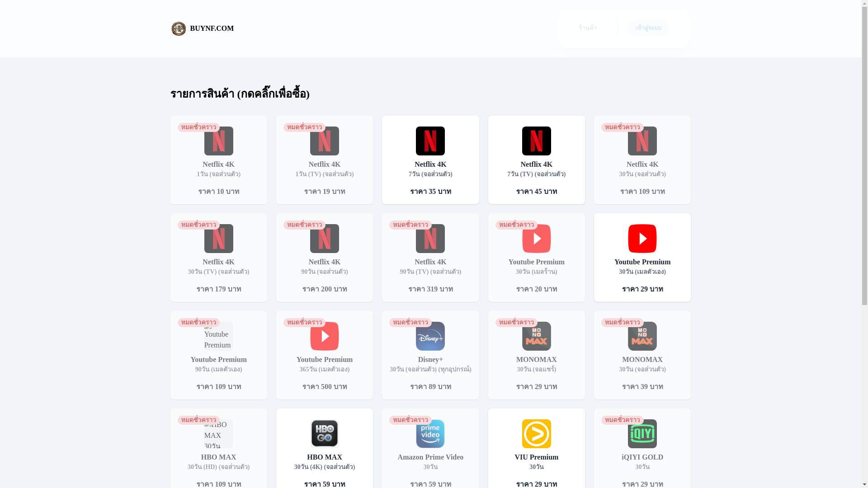Click YouTube play icon on 20 baht card
868x488 pixels.
[x=537, y=239]
